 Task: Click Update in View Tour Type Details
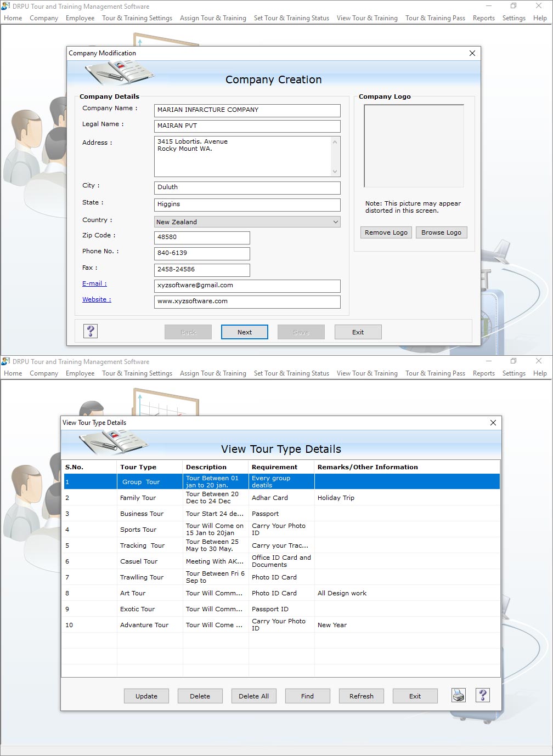(x=146, y=695)
